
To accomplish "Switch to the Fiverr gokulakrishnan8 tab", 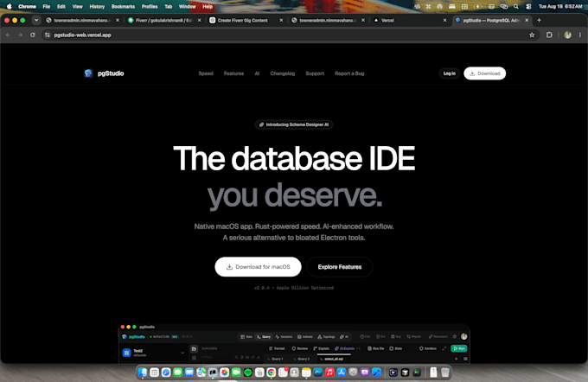I will click(163, 20).
